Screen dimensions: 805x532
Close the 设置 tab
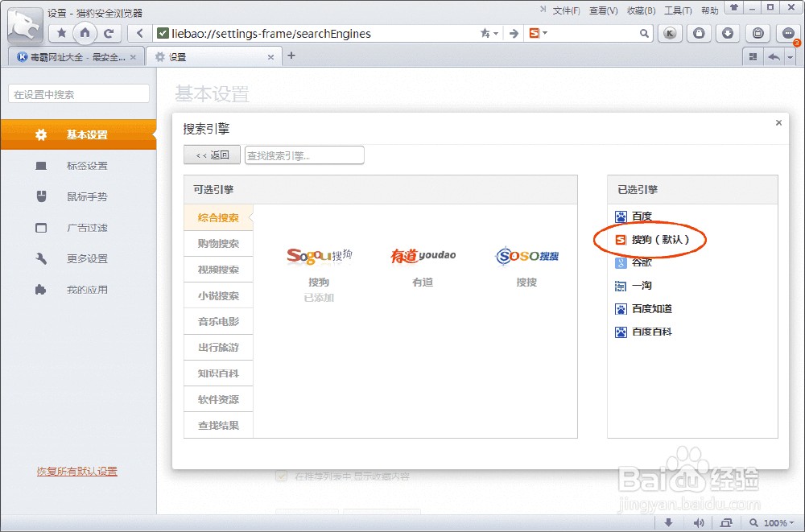pyautogui.click(x=270, y=57)
